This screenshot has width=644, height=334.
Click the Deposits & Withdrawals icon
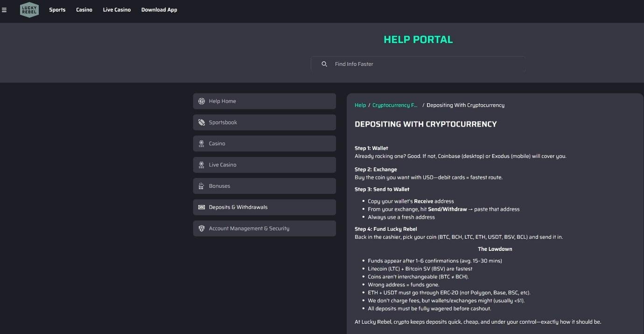202,207
